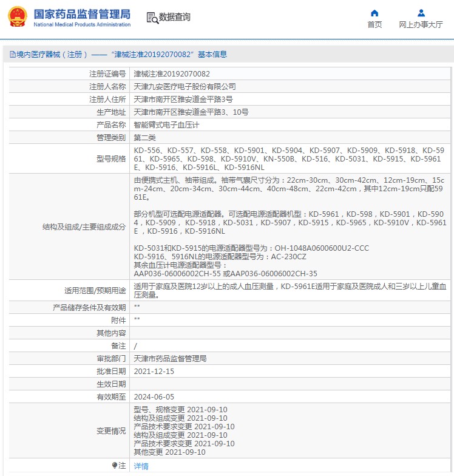Click the approval date 2021-12-15
The width and height of the screenshot is (454, 476).
click(154, 372)
